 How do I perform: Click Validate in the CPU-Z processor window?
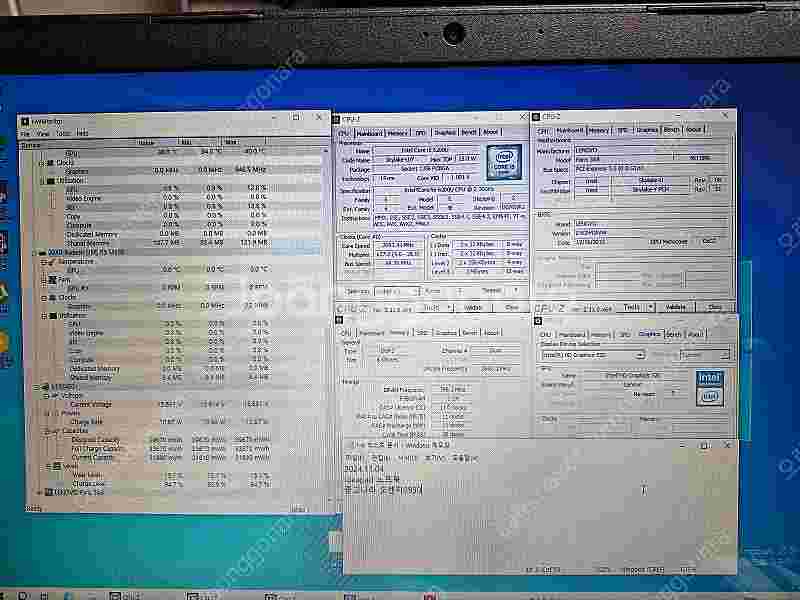tap(473, 308)
